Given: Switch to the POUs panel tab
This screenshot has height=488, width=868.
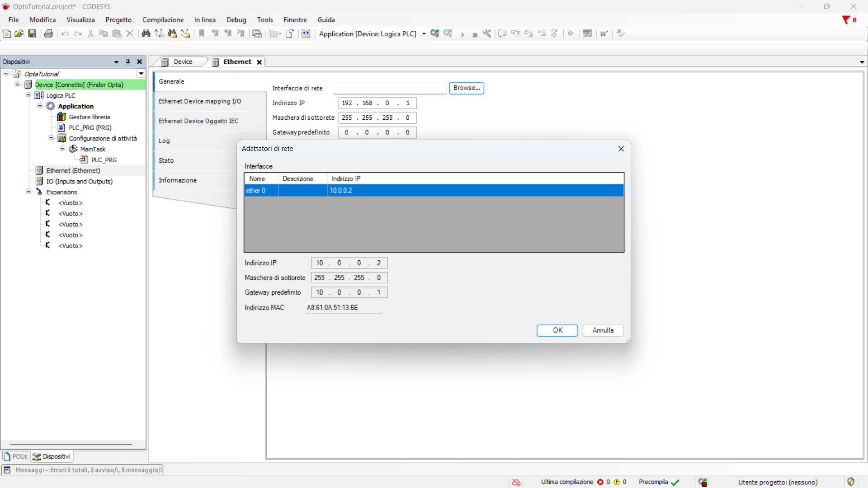Looking at the screenshot, I should (x=16, y=456).
